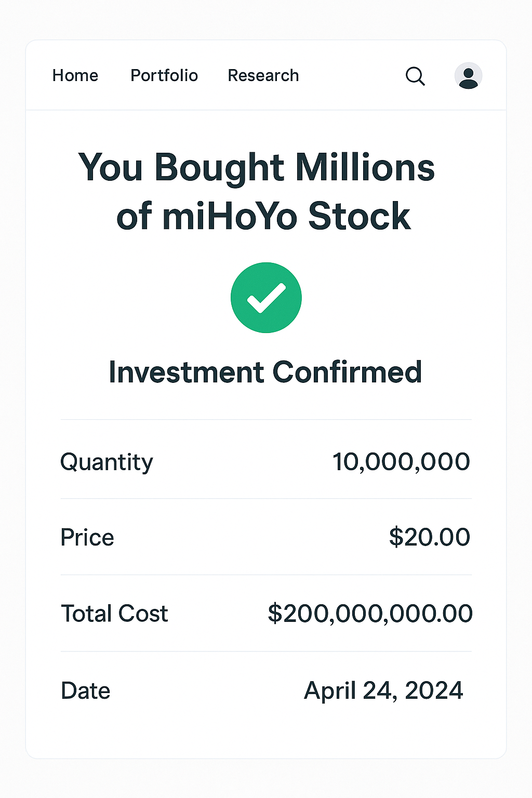Select the Investment Confirmed heading

tap(265, 372)
